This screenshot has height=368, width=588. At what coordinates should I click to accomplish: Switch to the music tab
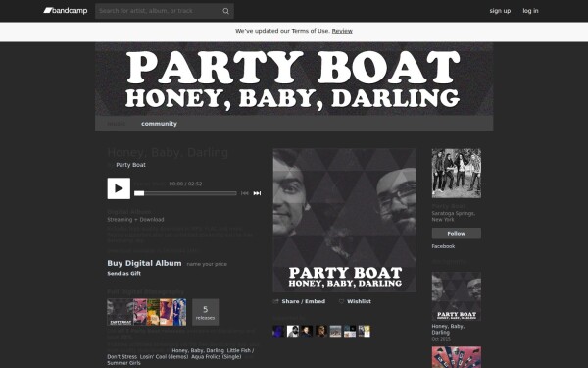(117, 124)
